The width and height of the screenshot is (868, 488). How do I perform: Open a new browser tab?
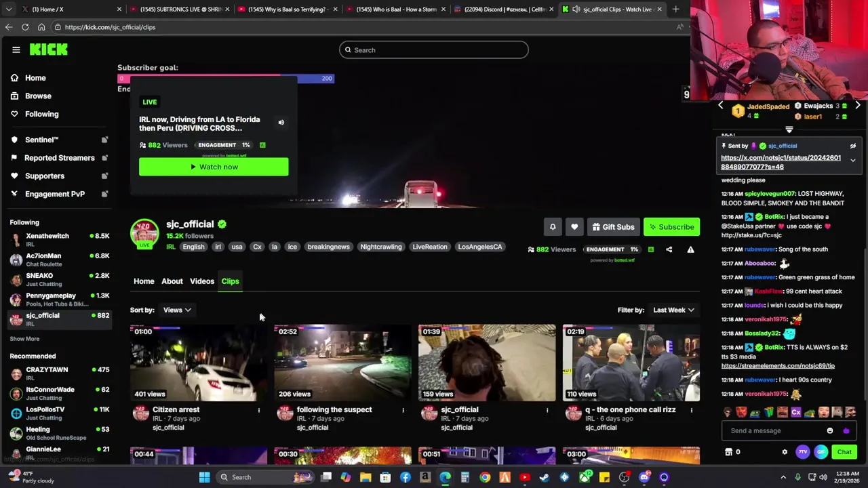tap(675, 9)
